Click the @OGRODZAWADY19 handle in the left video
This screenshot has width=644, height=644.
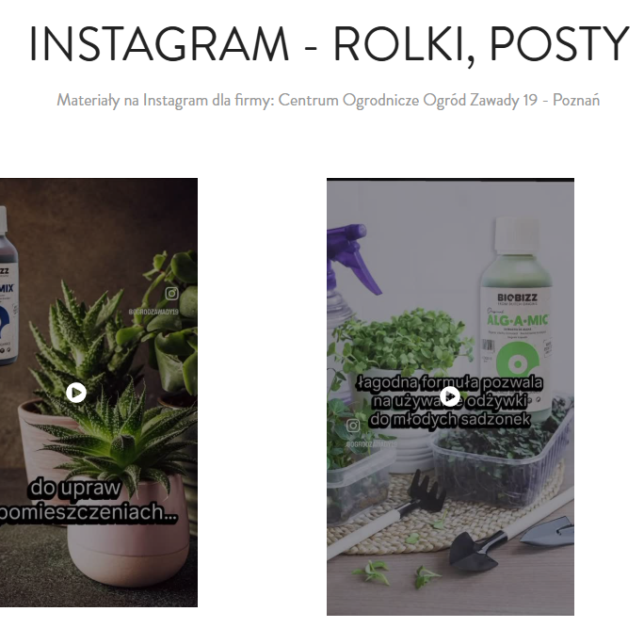pyautogui.click(x=153, y=312)
